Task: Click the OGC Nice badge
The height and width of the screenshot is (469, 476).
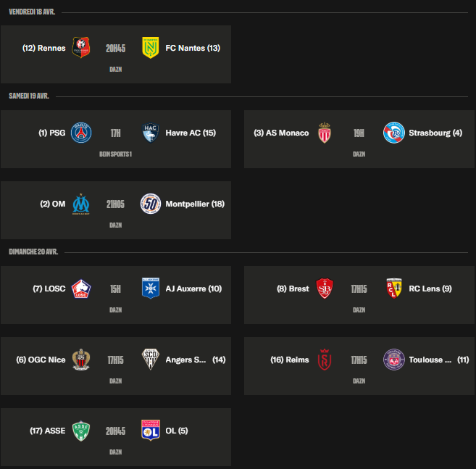Action: 81,360
